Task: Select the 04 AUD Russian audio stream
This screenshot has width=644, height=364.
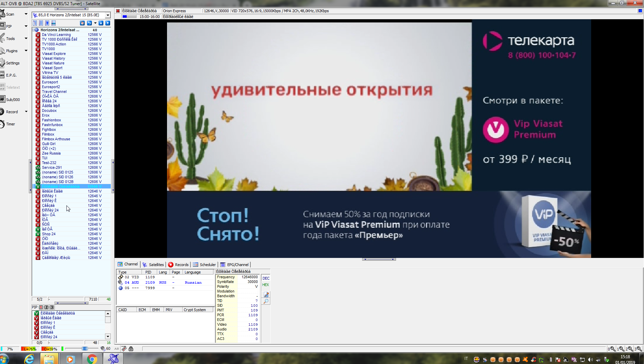Action: [165, 282]
